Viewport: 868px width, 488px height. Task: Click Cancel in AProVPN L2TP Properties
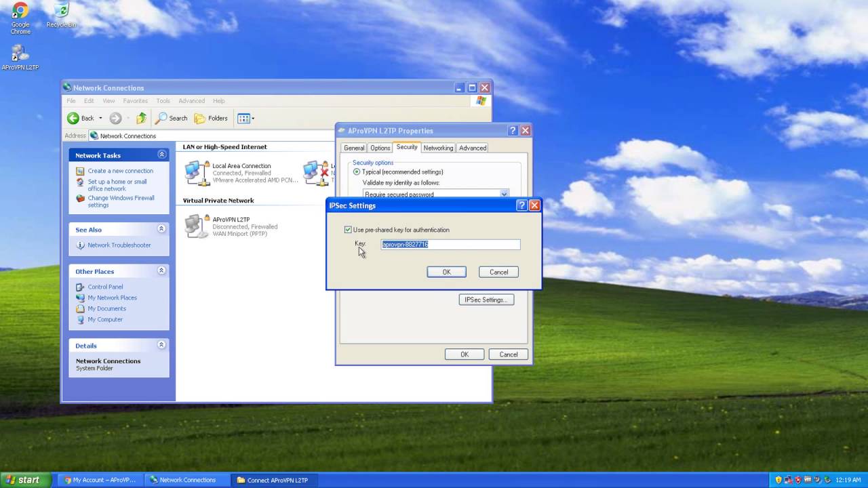[509, 354]
